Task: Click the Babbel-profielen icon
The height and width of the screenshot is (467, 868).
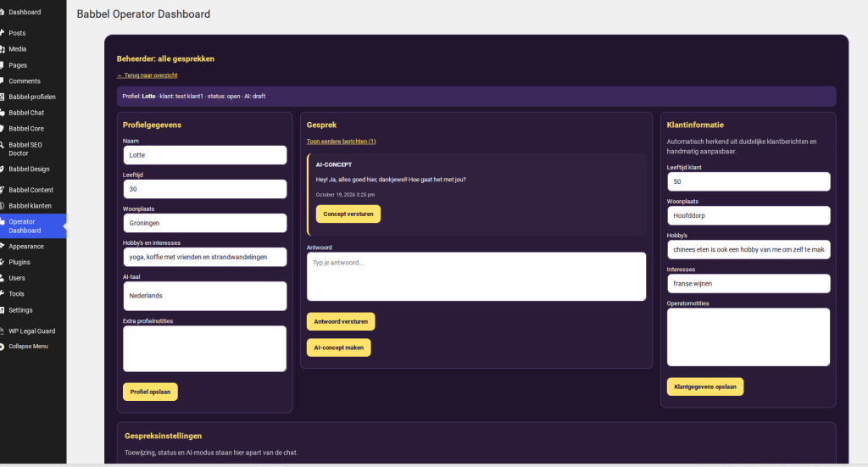Action: pos(3,97)
